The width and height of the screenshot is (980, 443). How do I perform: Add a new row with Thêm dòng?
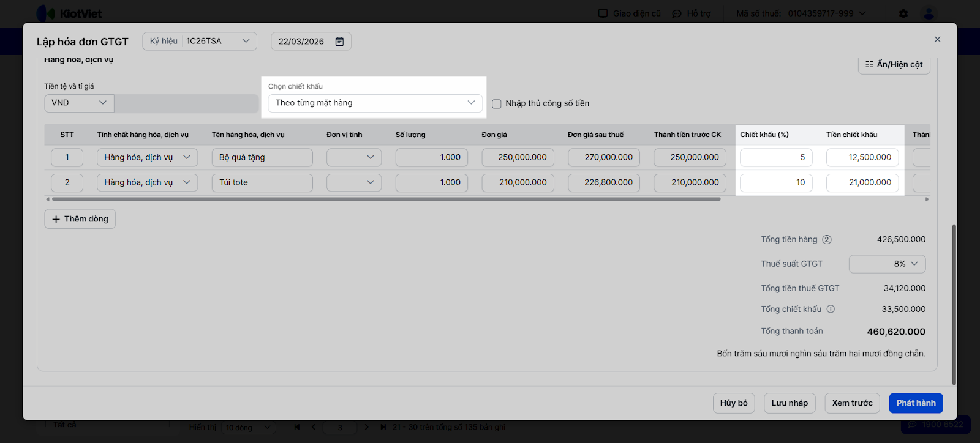80,219
